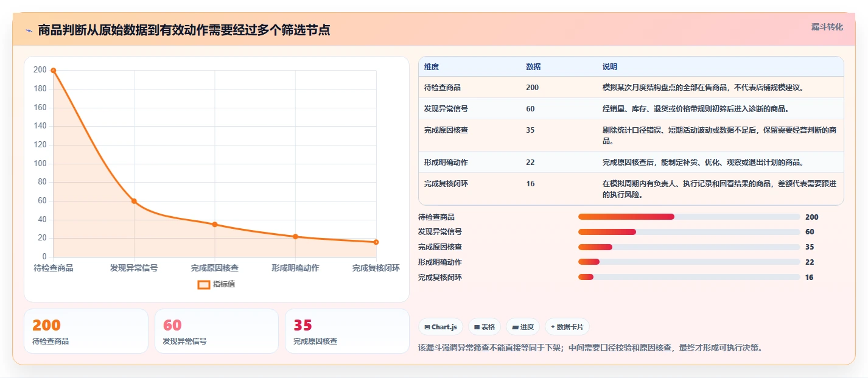The height and width of the screenshot is (378, 868).
Task: Click the 说明 column header
Action: [610, 66]
